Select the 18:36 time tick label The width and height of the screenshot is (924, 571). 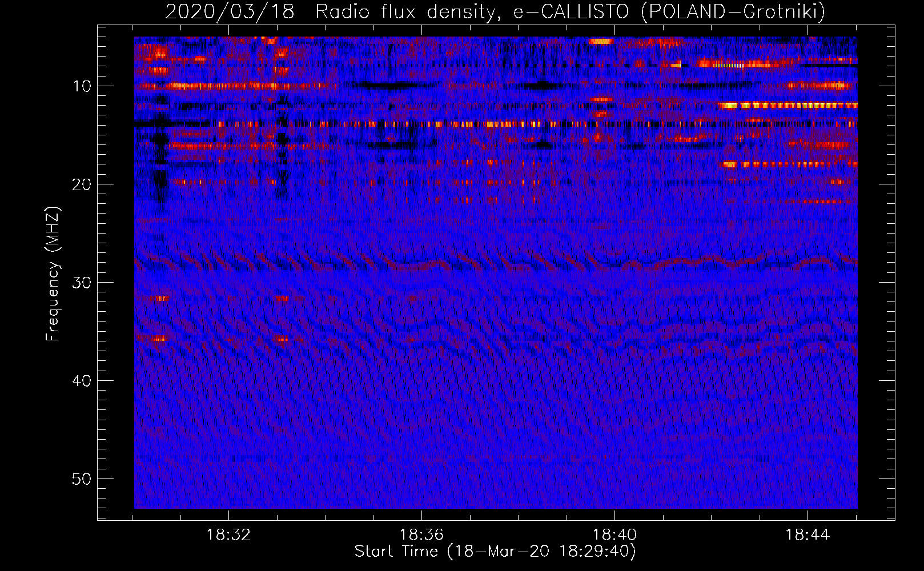tap(421, 535)
